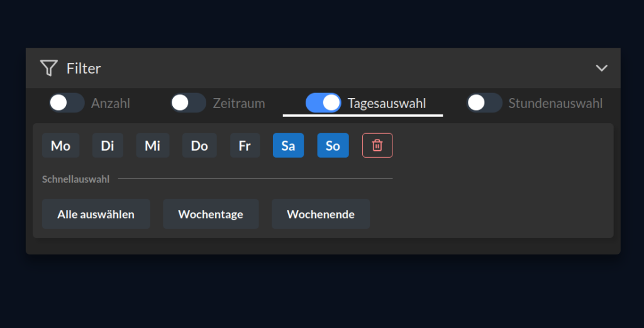Switch on the Stundenauswahl toggle

click(x=484, y=103)
